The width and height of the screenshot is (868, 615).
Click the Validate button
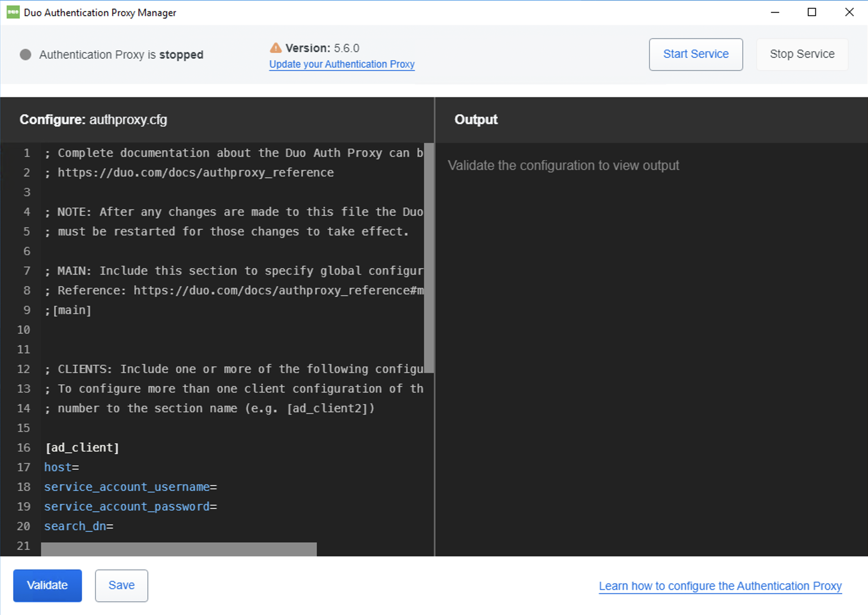(x=47, y=585)
